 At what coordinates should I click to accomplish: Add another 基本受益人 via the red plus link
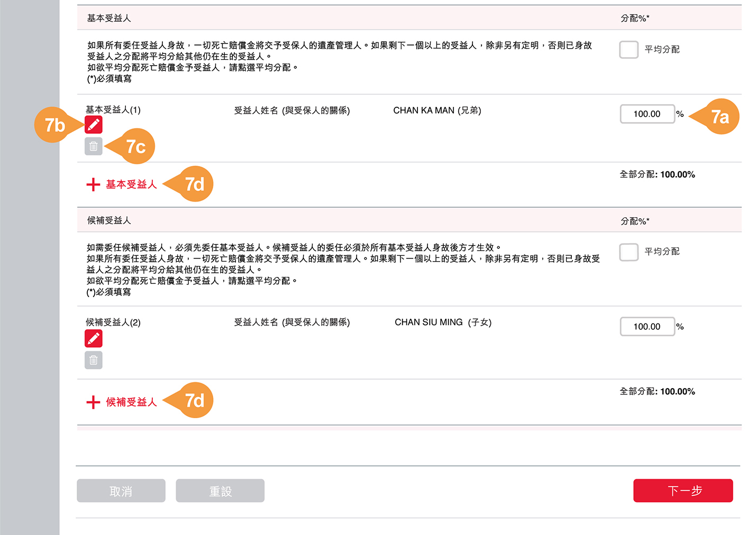(x=122, y=185)
